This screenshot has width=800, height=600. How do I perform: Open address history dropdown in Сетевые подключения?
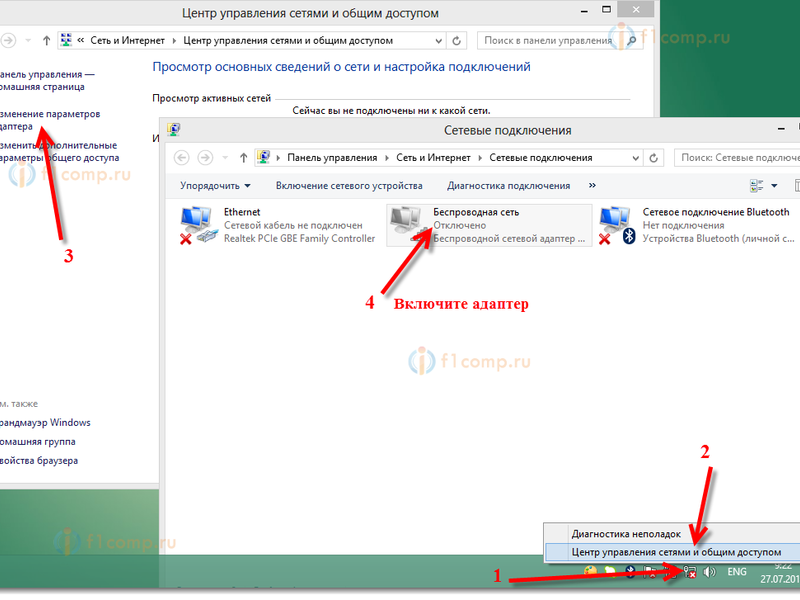point(636,158)
